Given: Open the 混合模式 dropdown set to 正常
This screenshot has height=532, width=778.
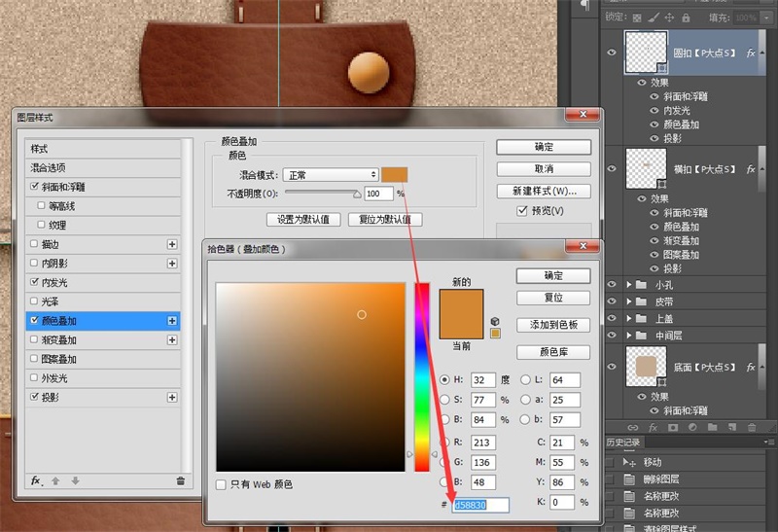Looking at the screenshot, I should [331, 175].
